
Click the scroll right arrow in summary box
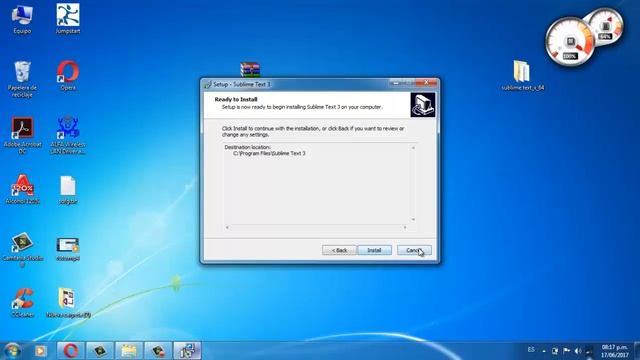(405, 227)
